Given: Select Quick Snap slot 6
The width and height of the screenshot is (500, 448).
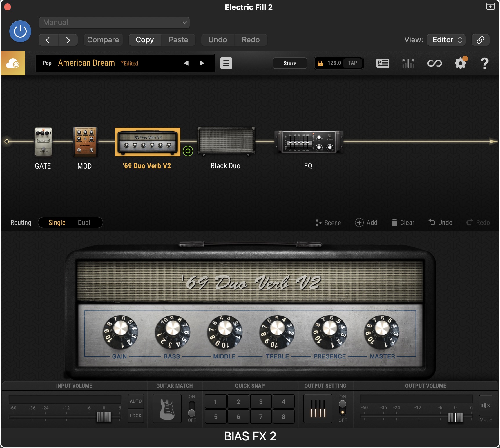Looking at the screenshot, I should coord(238,417).
